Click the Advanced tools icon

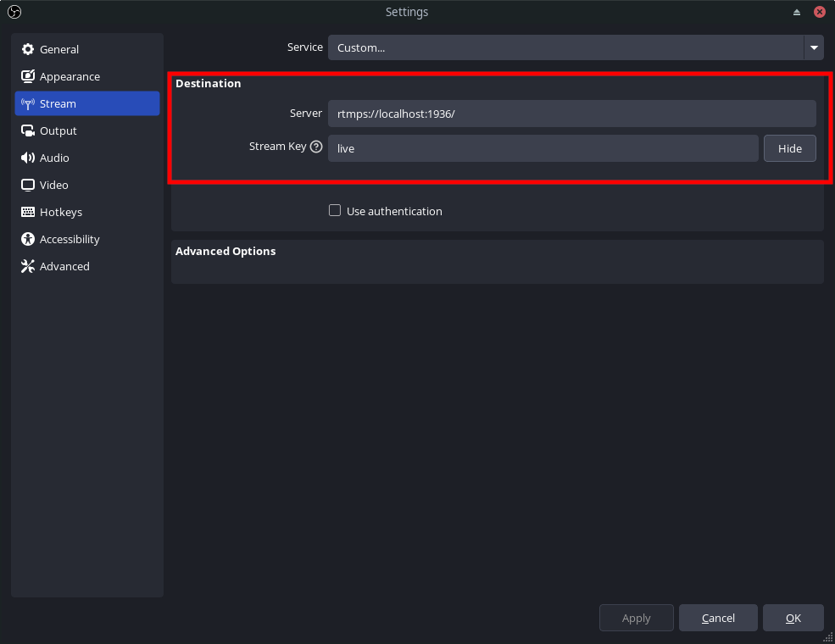[28, 266]
